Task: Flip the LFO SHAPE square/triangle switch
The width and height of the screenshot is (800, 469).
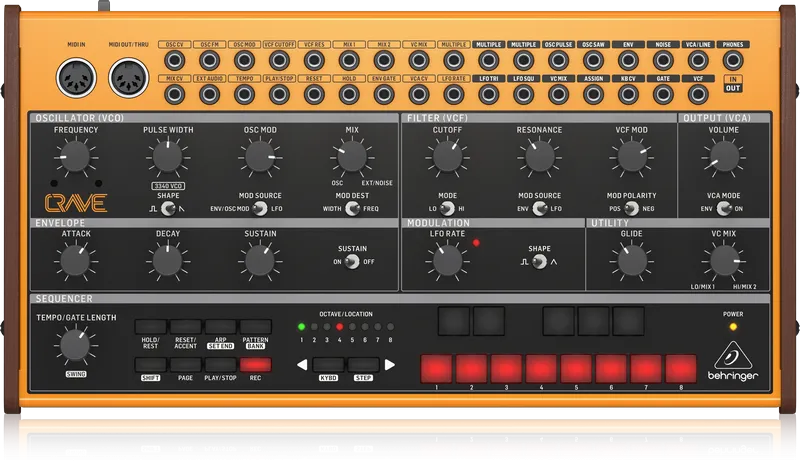Action: 539,262
